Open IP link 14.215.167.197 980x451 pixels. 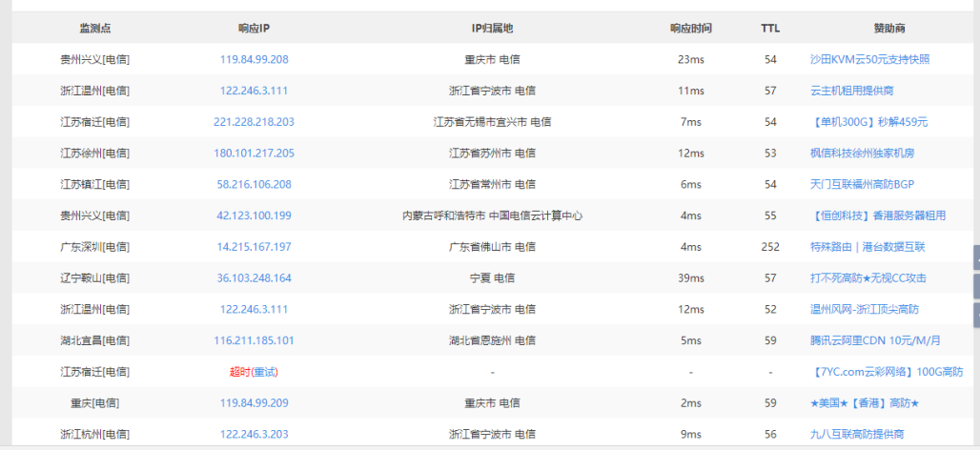(x=254, y=247)
